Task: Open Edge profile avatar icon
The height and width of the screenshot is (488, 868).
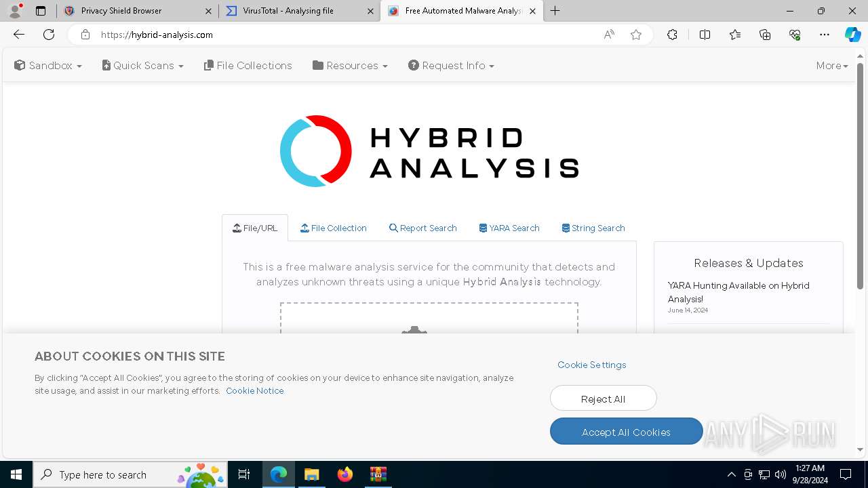Action: [x=15, y=11]
